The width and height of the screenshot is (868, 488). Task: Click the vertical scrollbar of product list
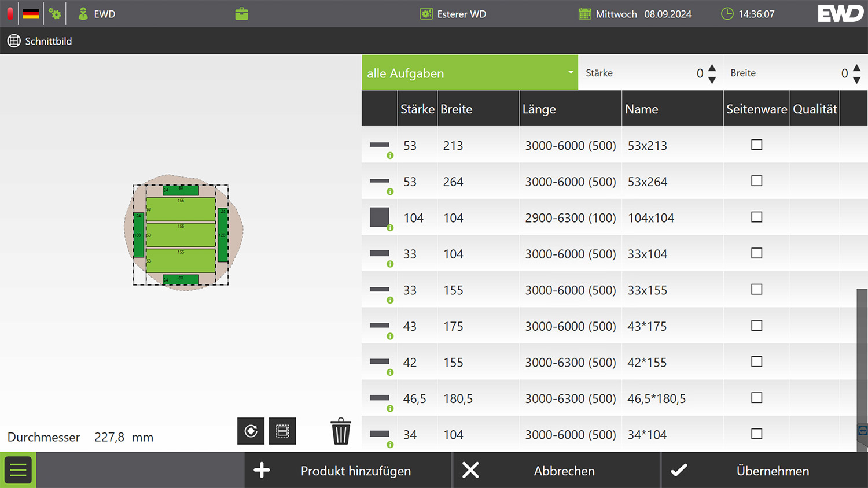pos(862,358)
